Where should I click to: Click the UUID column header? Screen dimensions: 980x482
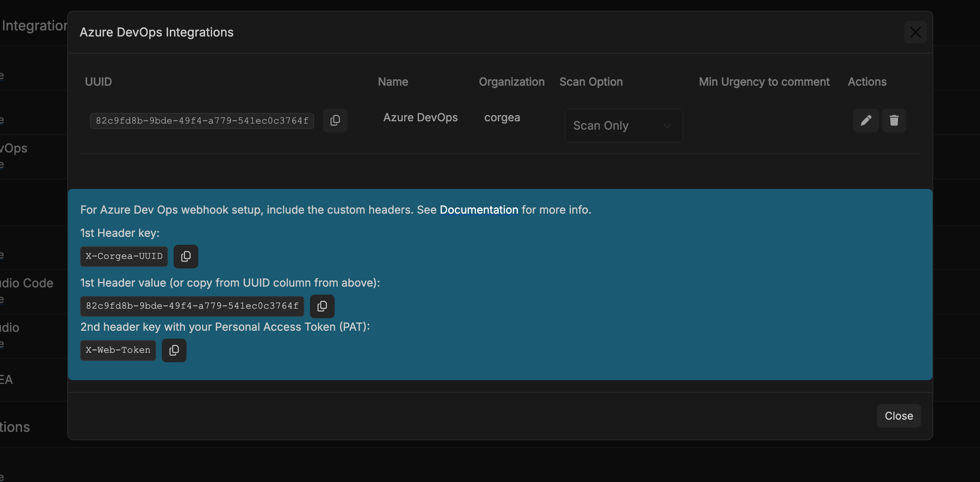98,82
